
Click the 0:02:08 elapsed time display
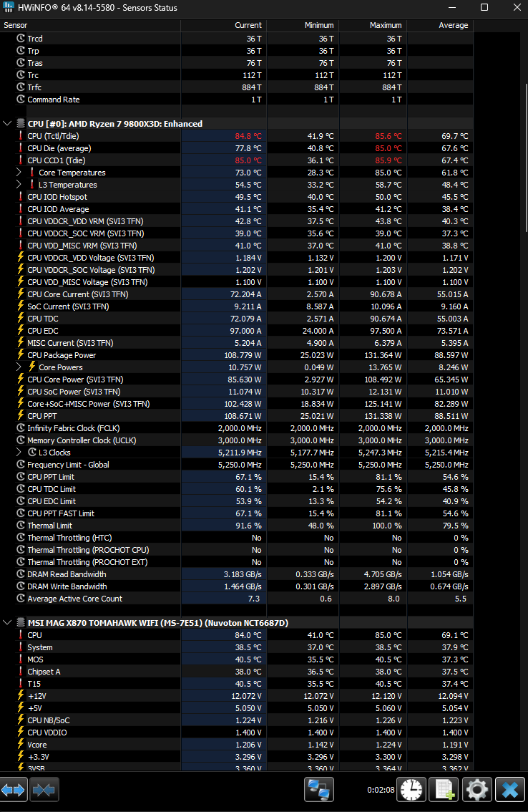(x=381, y=790)
